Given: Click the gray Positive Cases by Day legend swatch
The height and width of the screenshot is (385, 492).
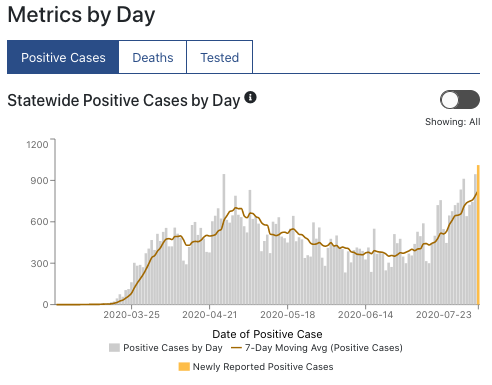Looking at the screenshot, I should click(114, 348).
